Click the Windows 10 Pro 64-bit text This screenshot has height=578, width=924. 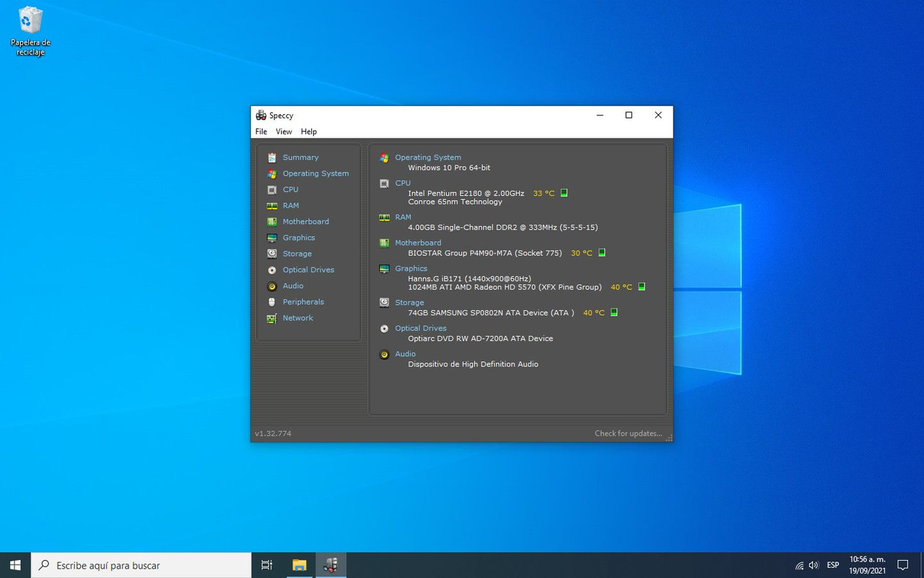click(449, 168)
